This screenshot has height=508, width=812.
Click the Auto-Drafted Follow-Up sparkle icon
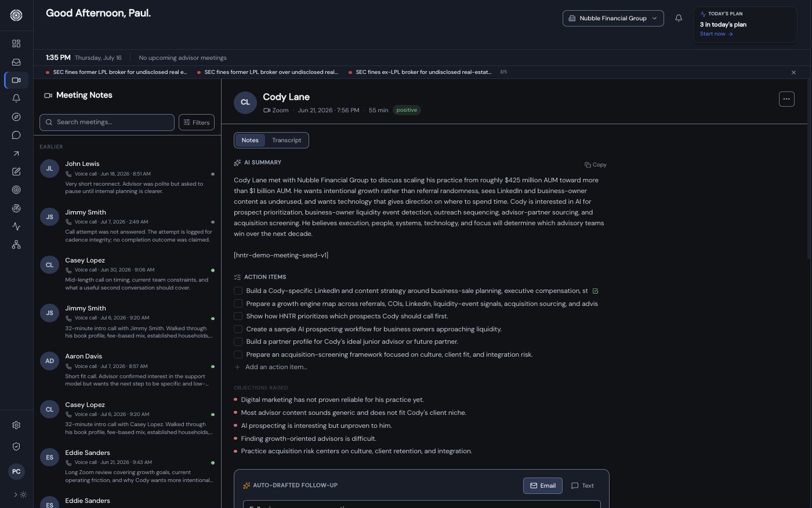[246, 485]
